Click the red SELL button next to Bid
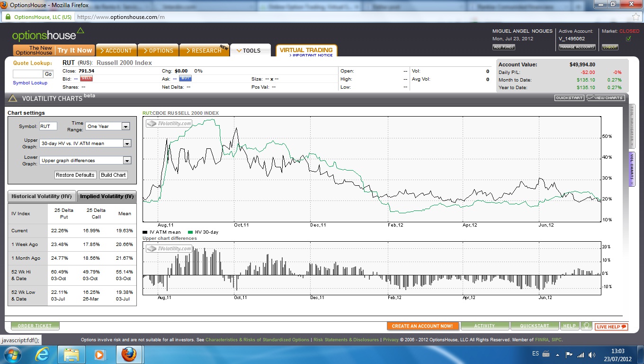This screenshot has width=644, height=364. (86, 78)
